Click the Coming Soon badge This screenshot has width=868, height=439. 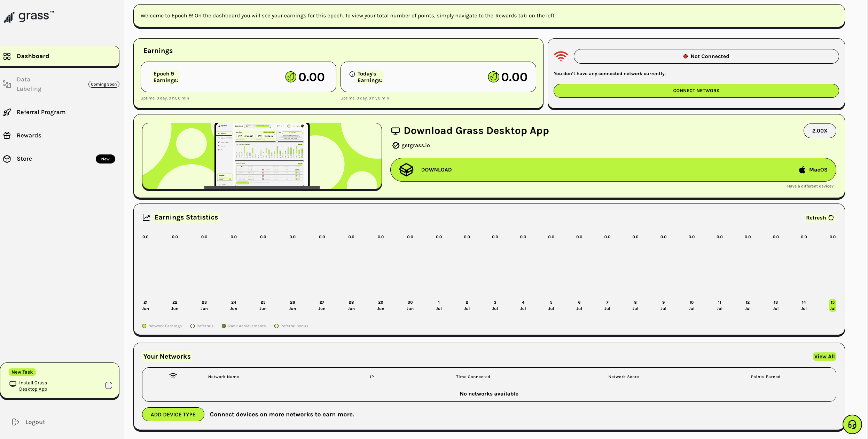pos(104,84)
